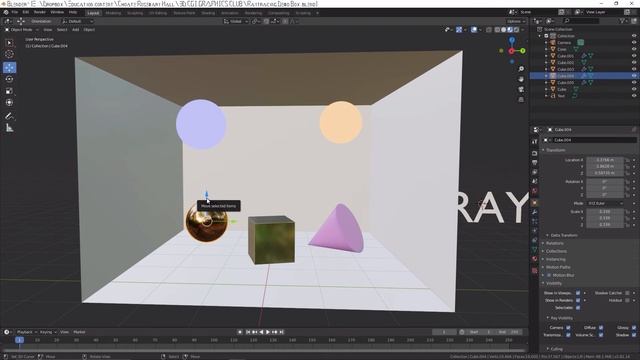The image size is (640, 360).
Task: Select the Rotate tool in left toolbar
Action: coord(9,79)
